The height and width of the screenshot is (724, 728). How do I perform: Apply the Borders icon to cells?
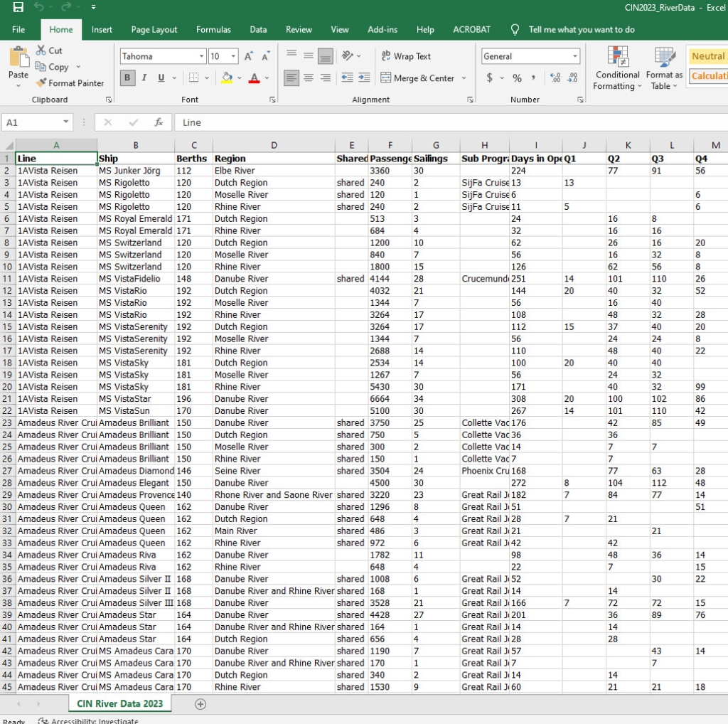tap(193, 78)
